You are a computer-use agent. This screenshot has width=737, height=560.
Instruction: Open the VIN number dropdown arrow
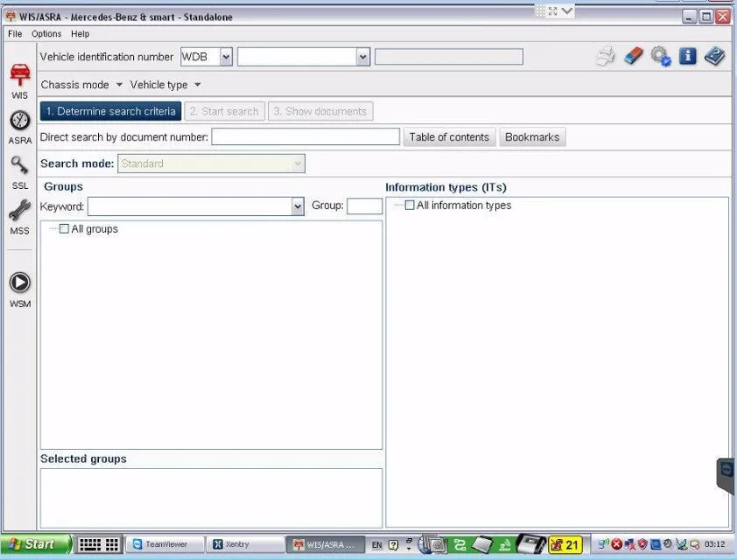(362, 57)
